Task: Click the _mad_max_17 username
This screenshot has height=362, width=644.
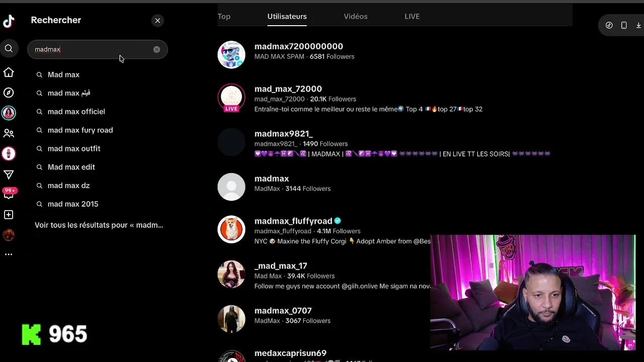Action: coord(280,265)
